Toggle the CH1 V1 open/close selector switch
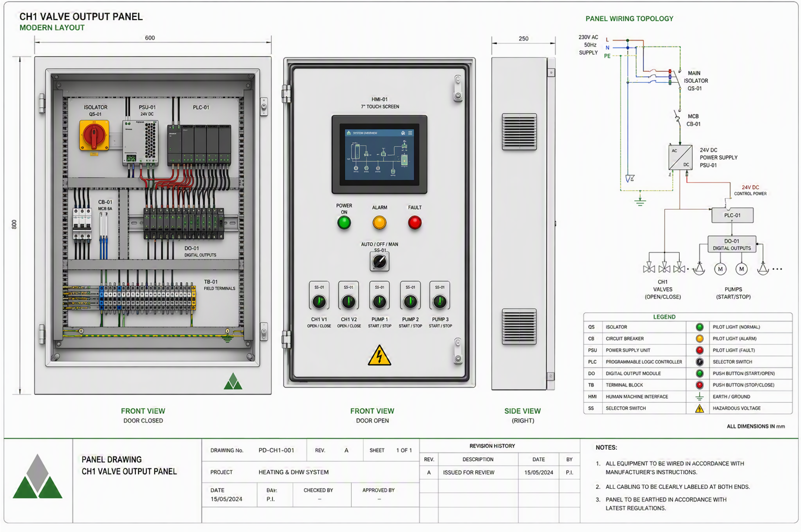The image size is (801, 532). coord(319,301)
